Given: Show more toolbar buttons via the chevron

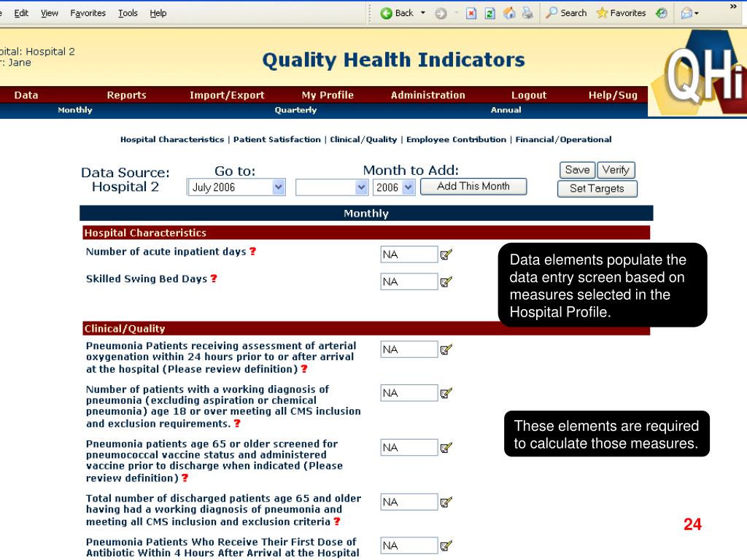Looking at the screenshot, I should (733, 7).
